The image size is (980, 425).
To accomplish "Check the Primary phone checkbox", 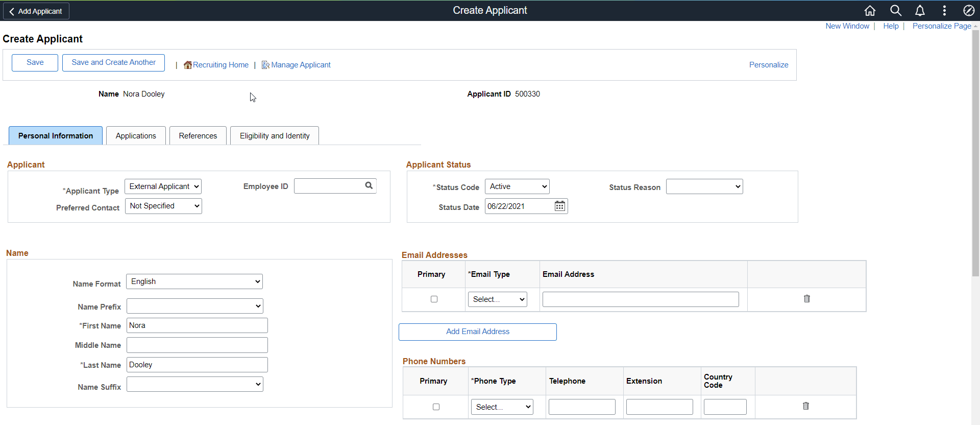I will [x=436, y=407].
